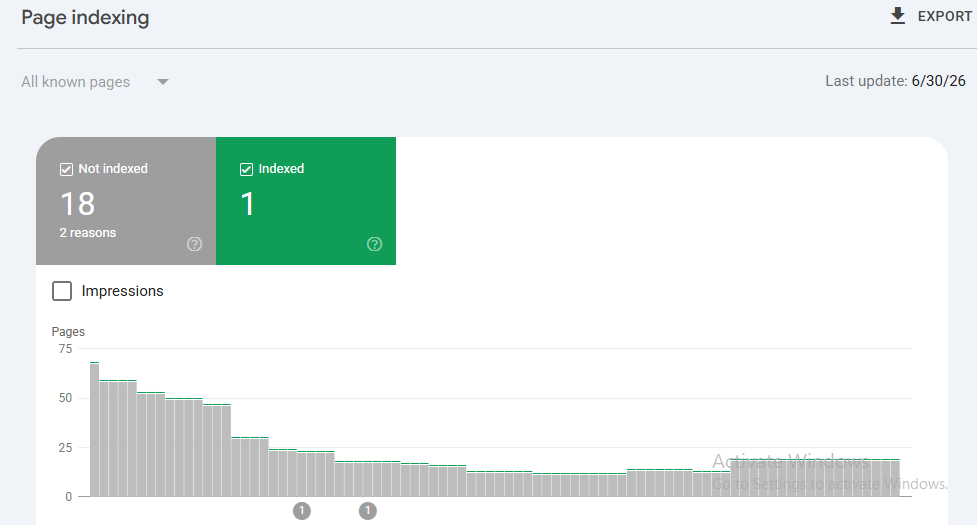Click the Not indexed count 18
Image resolution: width=977 pixels, height=525 pixels.
[77, 204]
